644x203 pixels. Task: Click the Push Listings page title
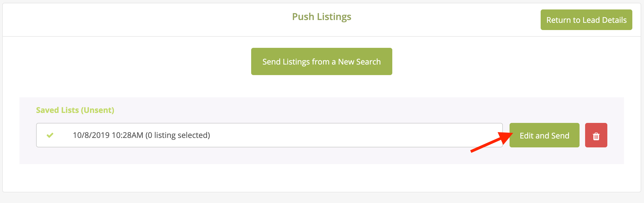point(321,17)
